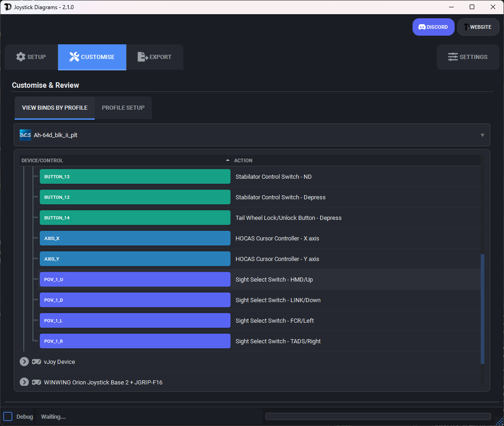Expand the vJoy Device entry
The width and height of the screenshot is (504, 426).
click(x=24, y=362)
